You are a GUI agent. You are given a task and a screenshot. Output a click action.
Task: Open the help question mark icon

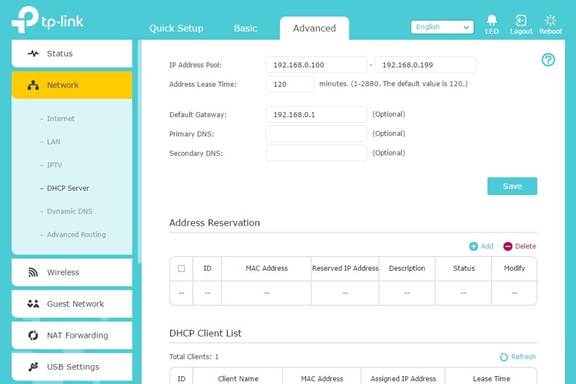click(548, 60)
